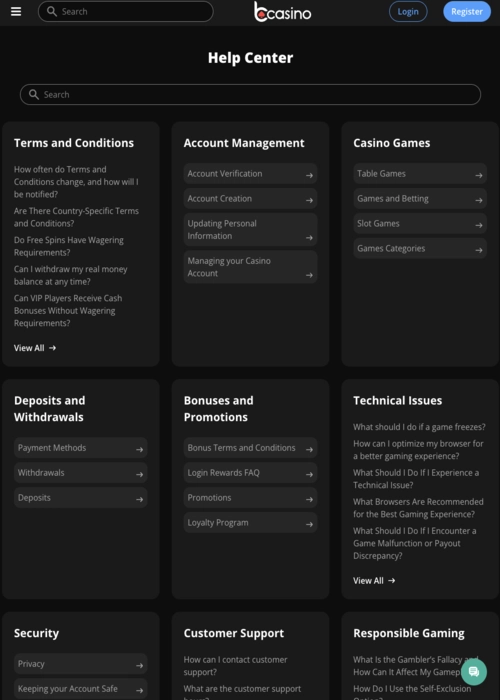Open 'Game Malfunction or Payout Discrepancy' question
Image resolution: width=500 pixels, height=700 pixels.
pyautogui.click(x=415, y=543)
